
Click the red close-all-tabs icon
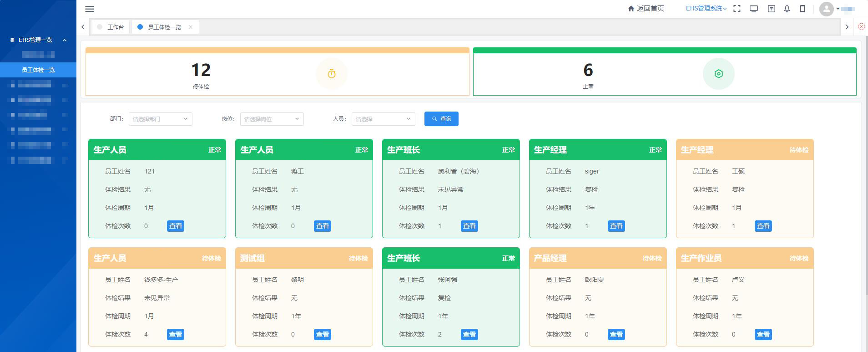point(861,27)
